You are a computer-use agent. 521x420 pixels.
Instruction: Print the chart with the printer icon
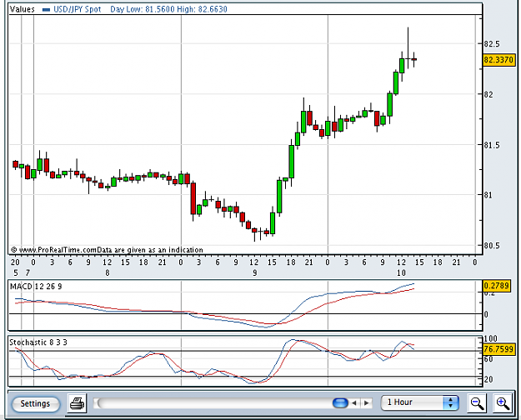point(77,403)
